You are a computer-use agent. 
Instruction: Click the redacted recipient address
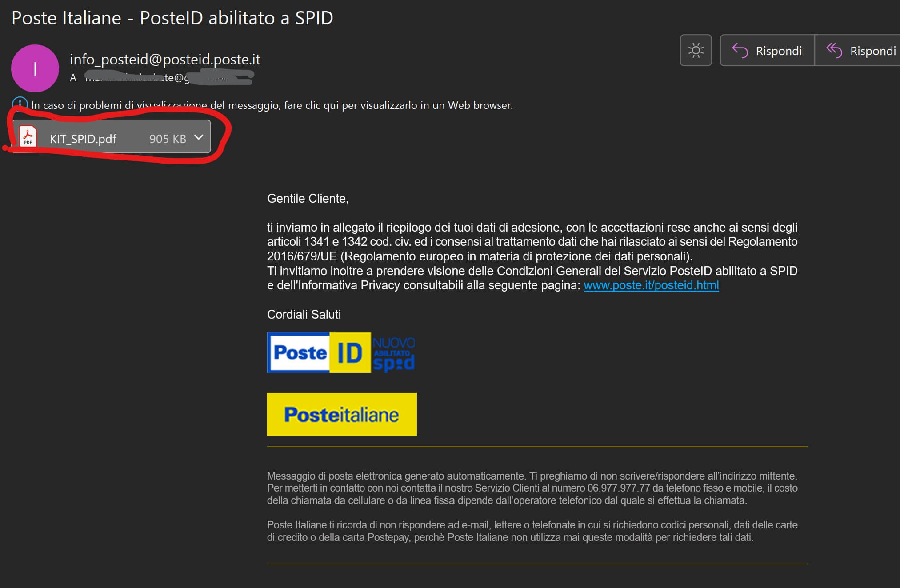tap(169, 78)
